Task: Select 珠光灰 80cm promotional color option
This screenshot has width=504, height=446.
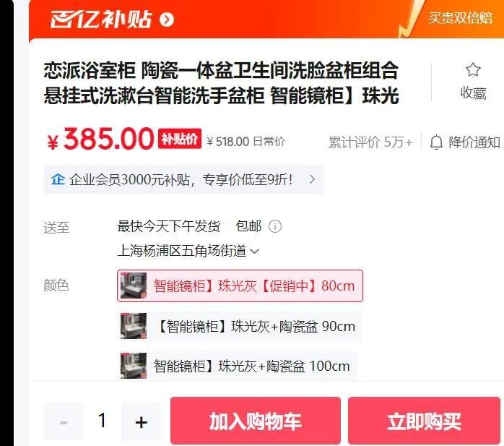Action: (x=240, y=286)
